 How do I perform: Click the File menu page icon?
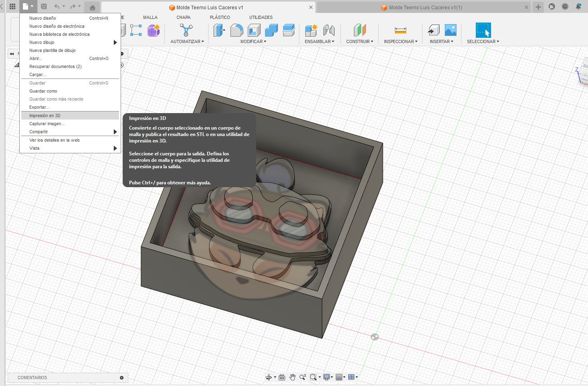(x=26, y=6)
